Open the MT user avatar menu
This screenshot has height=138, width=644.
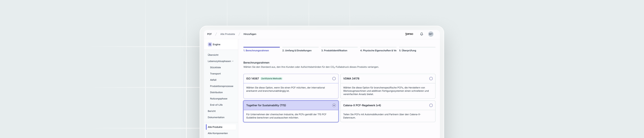click(x=431, y=34)
